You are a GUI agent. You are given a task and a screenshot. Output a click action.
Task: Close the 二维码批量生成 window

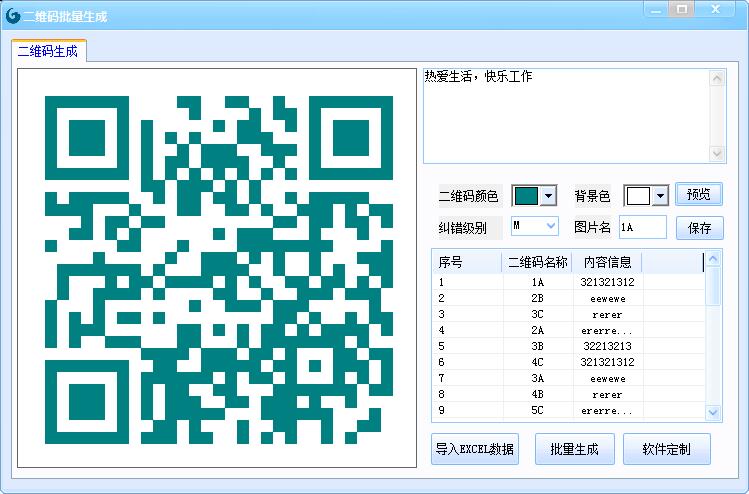click(715, 10)
